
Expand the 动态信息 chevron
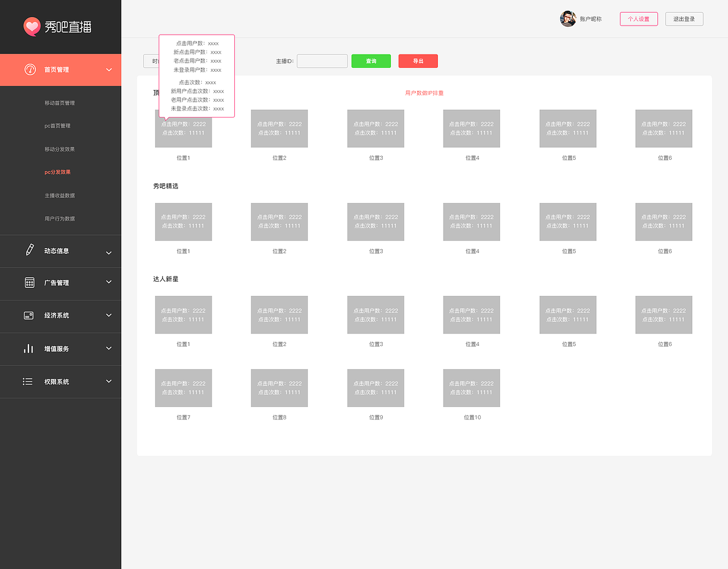point(109,253)
